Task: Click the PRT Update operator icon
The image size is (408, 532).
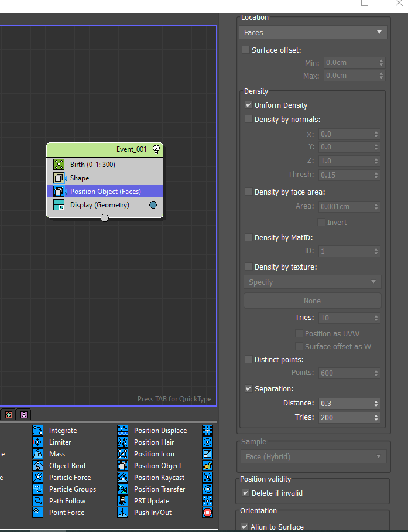Action: pos(123,501)
